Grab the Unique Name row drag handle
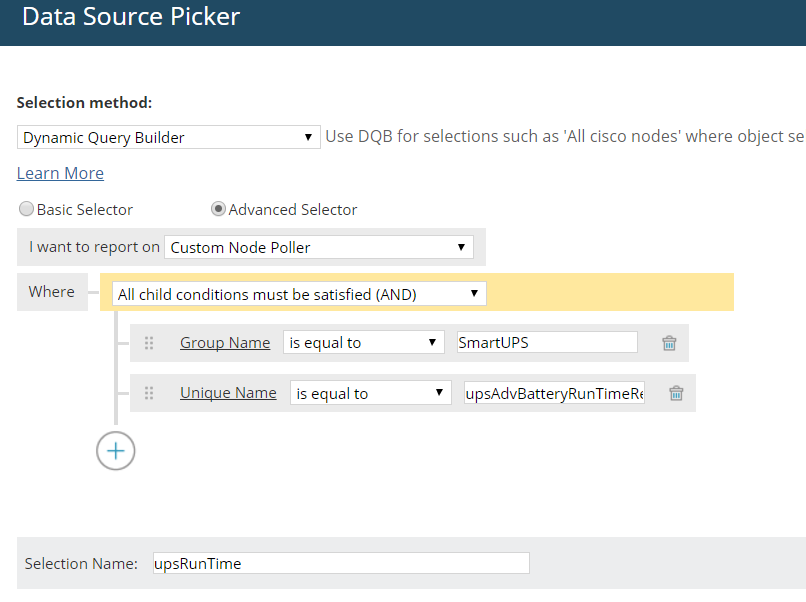 tap(149, 393)
